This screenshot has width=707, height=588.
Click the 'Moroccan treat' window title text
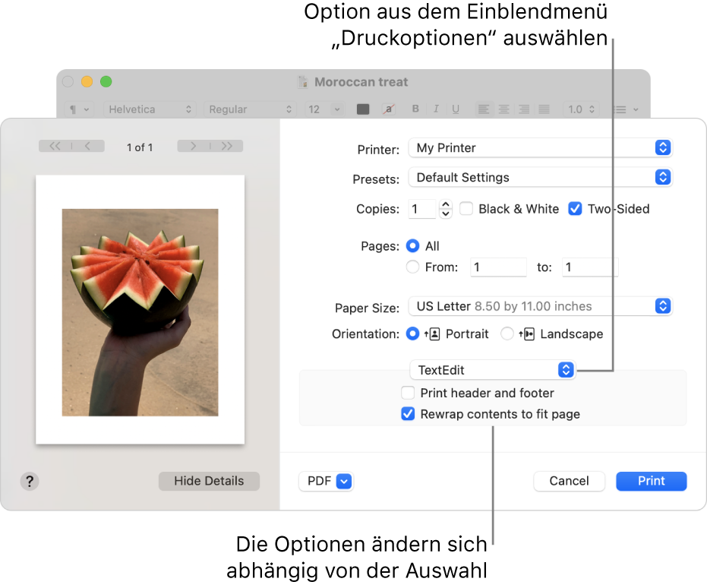click(361, 82)
